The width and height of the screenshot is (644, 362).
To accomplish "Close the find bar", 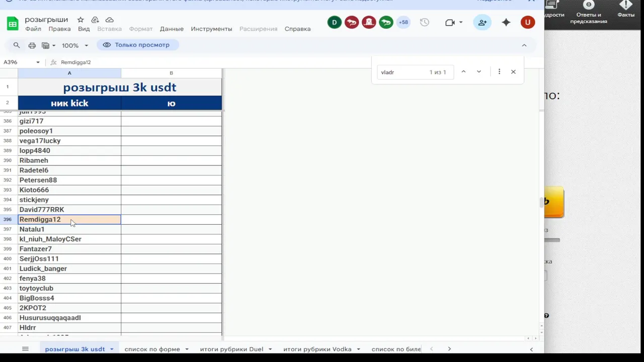I will (x=513, y=72).
